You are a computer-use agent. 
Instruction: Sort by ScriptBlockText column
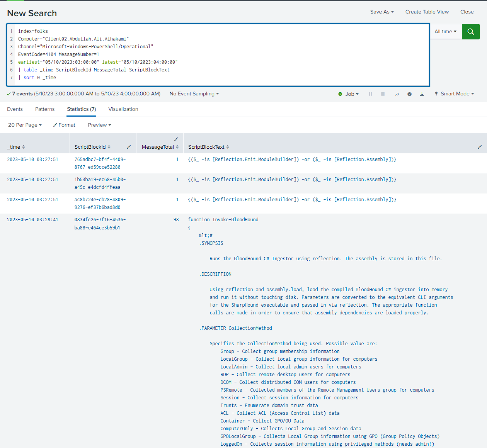pyautogui.click(x=208, y=147)
